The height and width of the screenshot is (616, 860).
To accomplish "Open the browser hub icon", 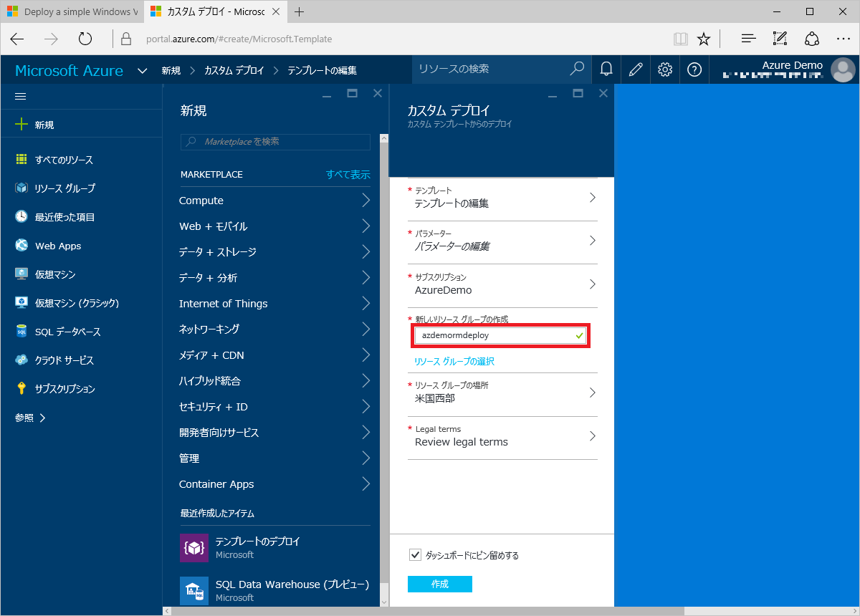I will click(748, 39).
